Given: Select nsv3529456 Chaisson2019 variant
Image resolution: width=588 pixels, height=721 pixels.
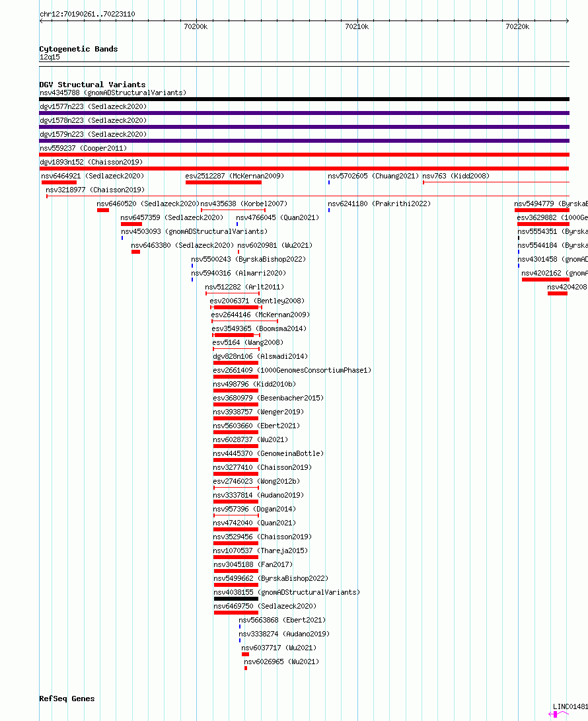Looking at the screenshot, I should tap(262, 537).
